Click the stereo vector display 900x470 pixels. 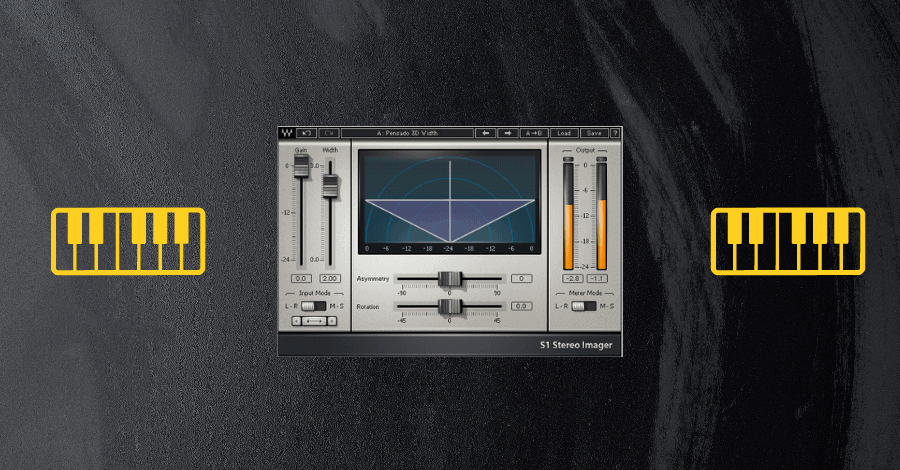coord(449,202)
